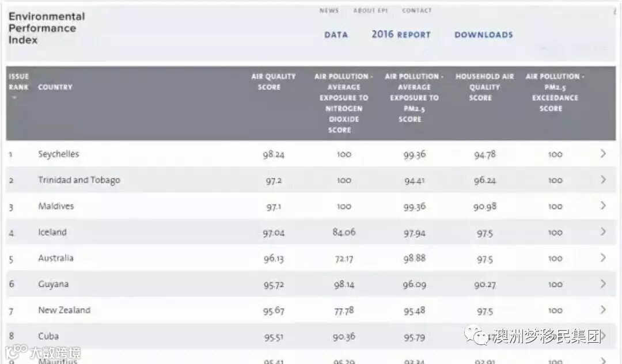Select the Trinidad and Tobago country name

[79, 180]
